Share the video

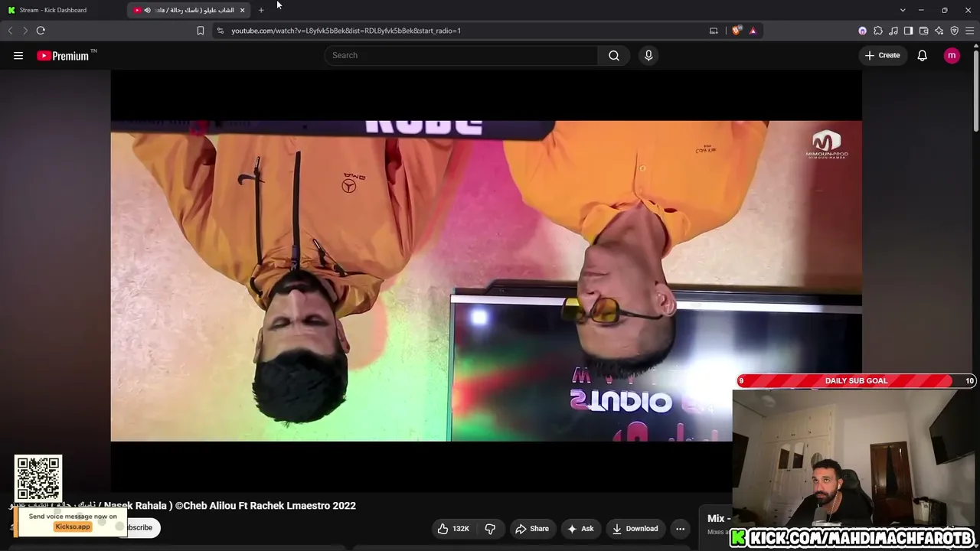tap(532, 529)
